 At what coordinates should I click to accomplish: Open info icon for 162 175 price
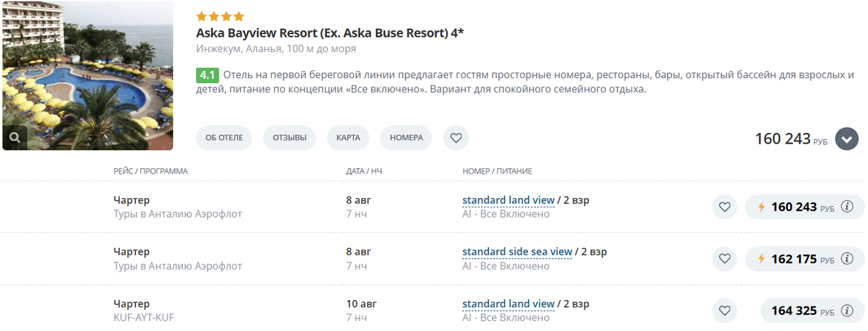(848, 259)
